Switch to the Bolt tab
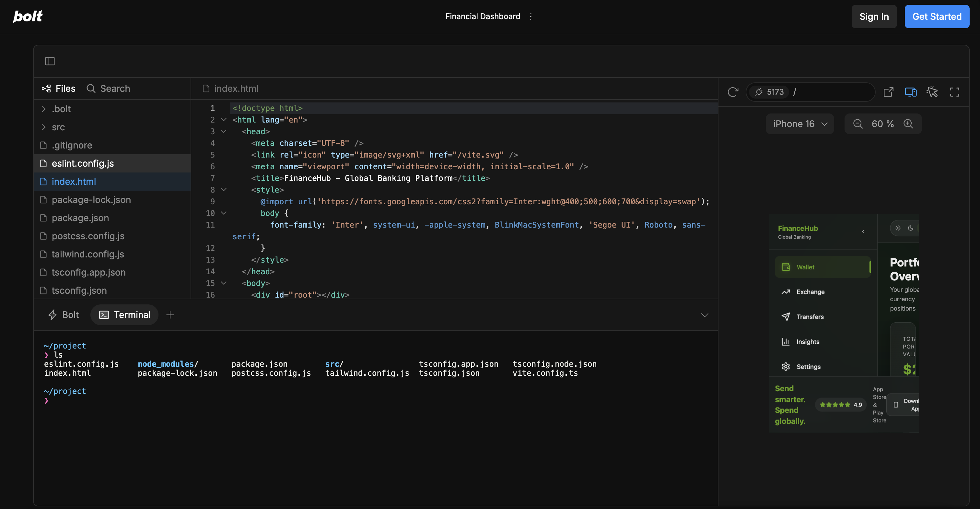Image resolution: width=980 pixels, height=509 pixels. [x=63, y=314]
